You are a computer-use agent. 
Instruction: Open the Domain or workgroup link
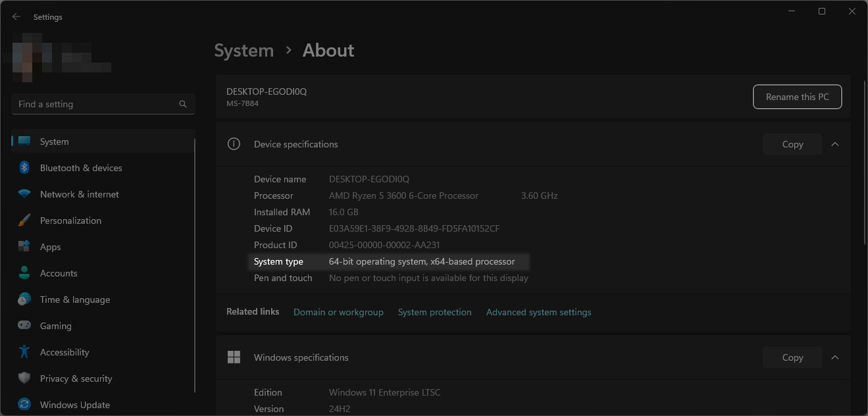click(338, 312)
